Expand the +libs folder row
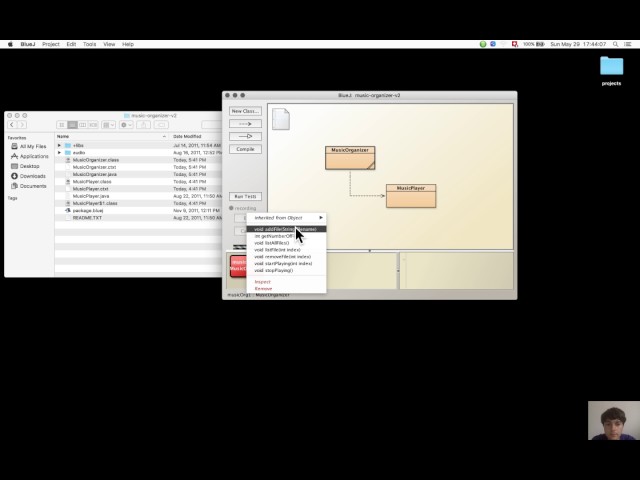The height and width of the screenshot is (480, 640). point(59,145)
